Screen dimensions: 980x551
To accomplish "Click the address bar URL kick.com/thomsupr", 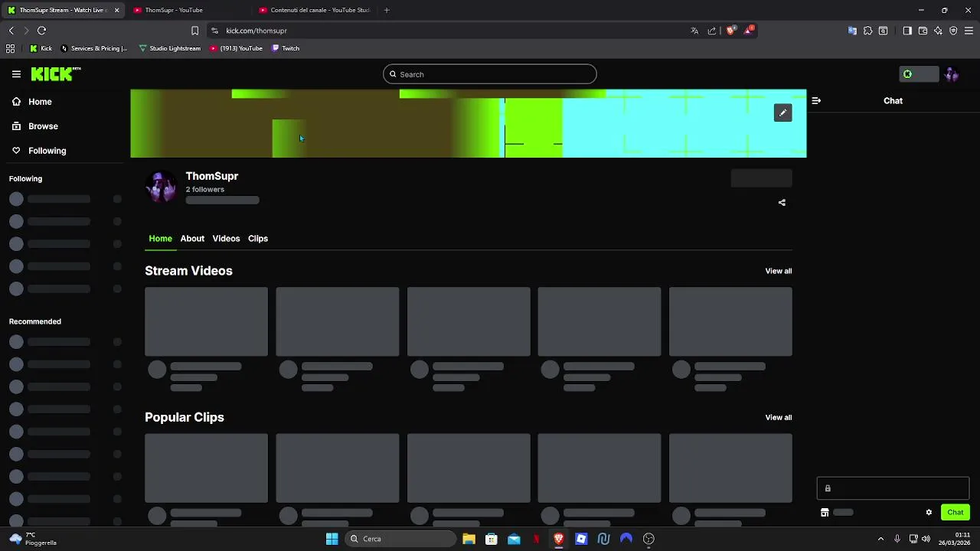I will pyautogui.click(x=256, y=31).
